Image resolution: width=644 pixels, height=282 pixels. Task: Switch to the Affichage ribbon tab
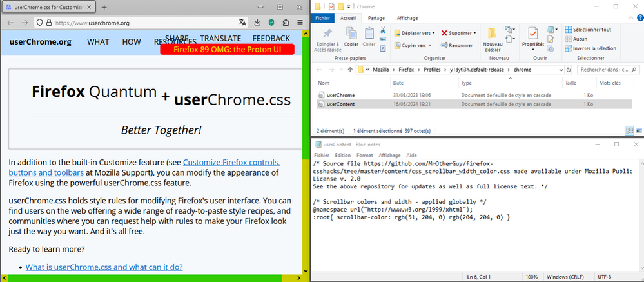tap(407, 18)
